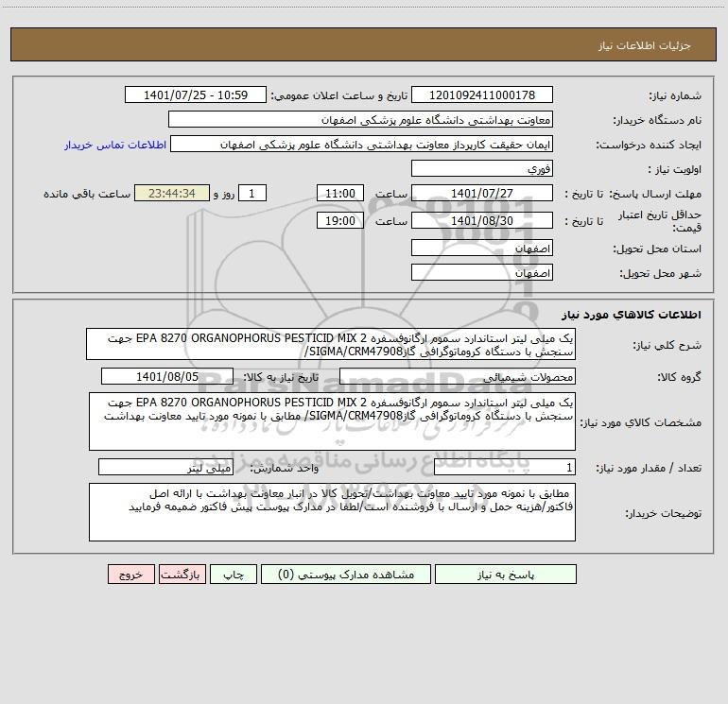Click the توضیحات خریدار text area
728x704 pixels.
[332, 512]
